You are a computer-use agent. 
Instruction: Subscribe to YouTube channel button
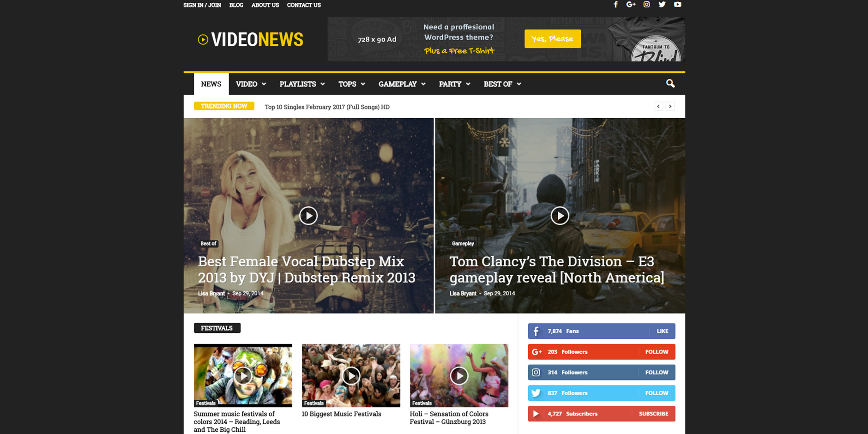pyautogui.click(x=654, y=414)
